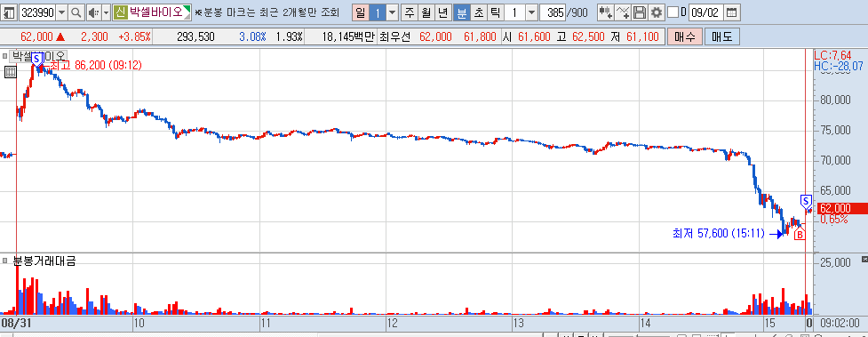Click the 매수 buy button
Screen dimensions: 868x337
pyautogui.click(x=685, y=37)
